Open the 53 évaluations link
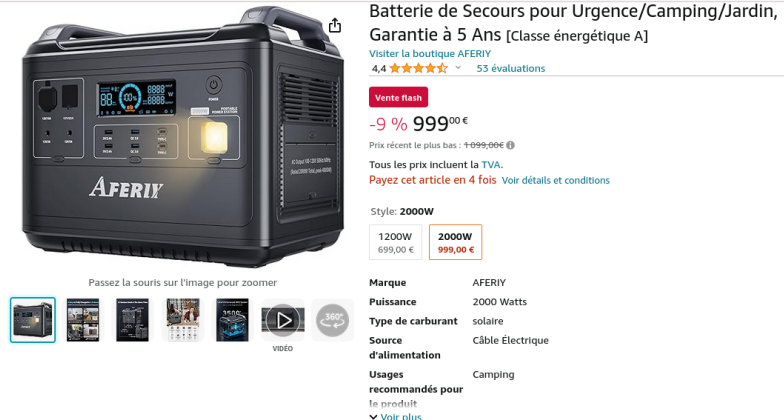 point(510,68)
